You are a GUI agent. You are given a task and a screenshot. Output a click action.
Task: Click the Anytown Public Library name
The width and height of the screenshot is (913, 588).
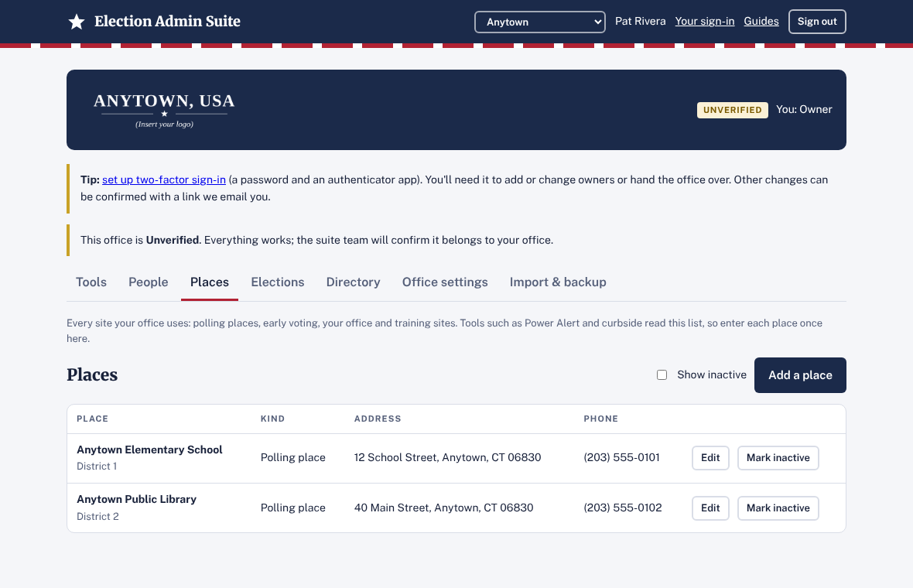[137, 500]
